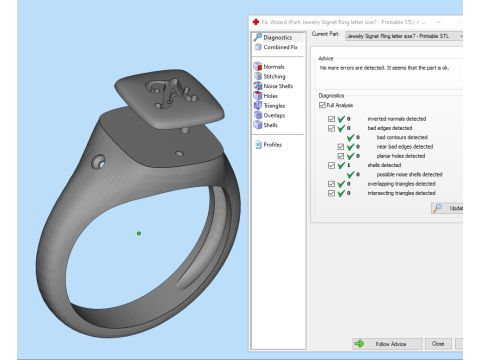
Task: Toggle the Full Analysis checkbox
Action: tap(322, 105)
